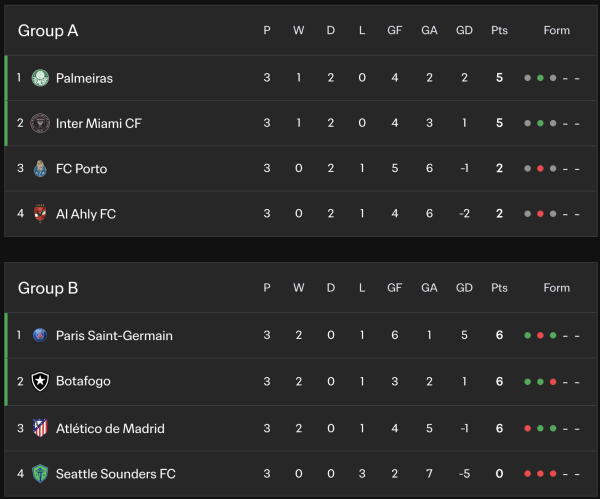This screenshot has height=499, width=600.
Task: Click the Seattle Sounders FC crest
Action: 40,474
